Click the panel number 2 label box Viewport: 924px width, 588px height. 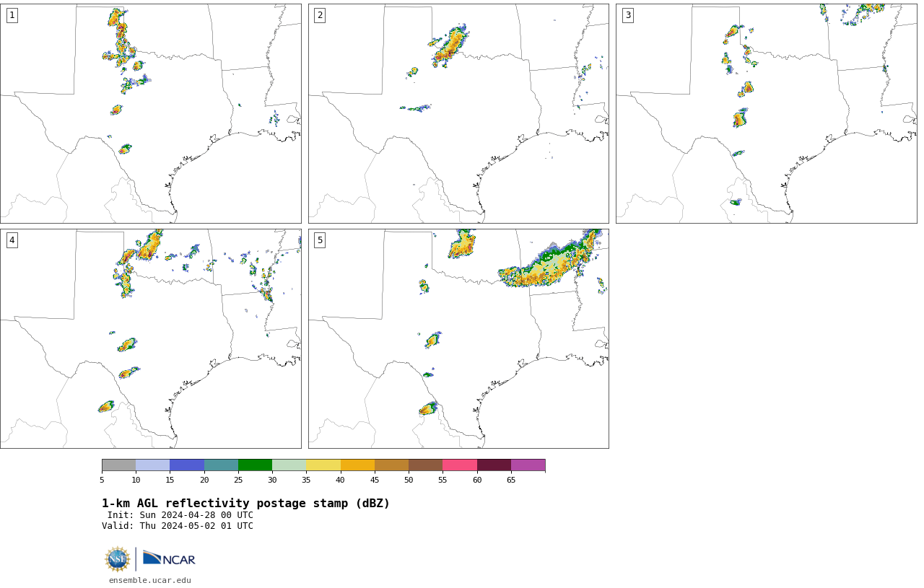320,15
